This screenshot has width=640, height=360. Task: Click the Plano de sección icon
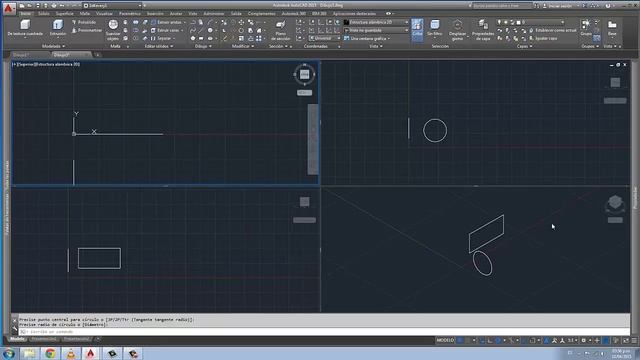click(280, 24)
